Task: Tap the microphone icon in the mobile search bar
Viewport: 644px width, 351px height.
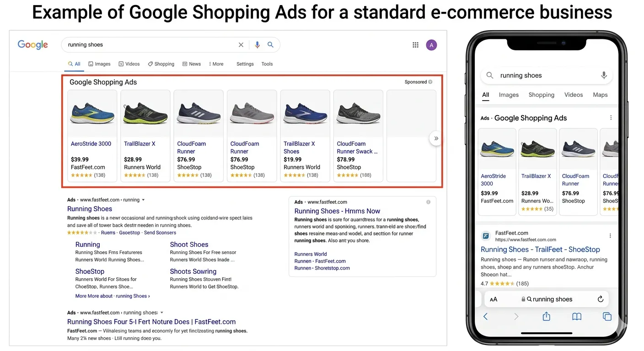Action: click(604, 75)
